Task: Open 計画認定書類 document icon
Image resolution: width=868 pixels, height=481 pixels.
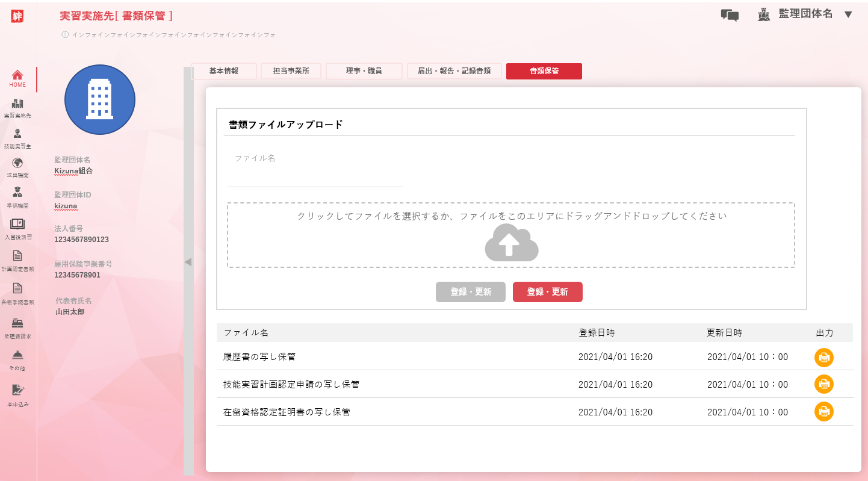Action: click(x=17, y=259)
